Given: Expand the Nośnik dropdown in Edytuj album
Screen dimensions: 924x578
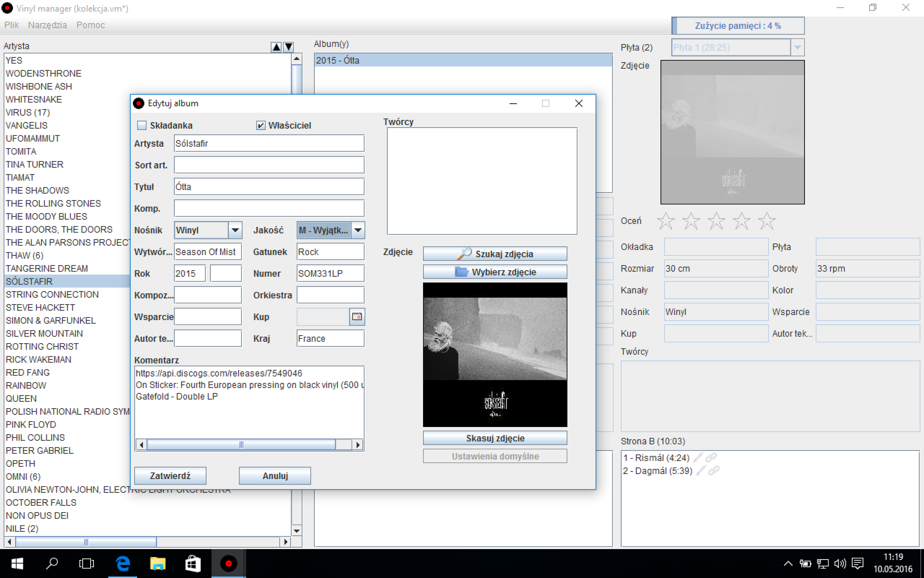Looking at the screenshot, I should coord(235,230).
